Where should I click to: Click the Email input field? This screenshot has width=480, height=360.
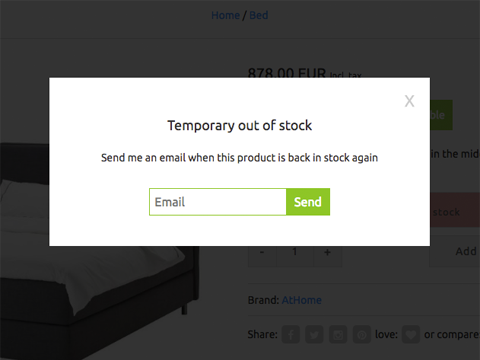coord(218,202)
